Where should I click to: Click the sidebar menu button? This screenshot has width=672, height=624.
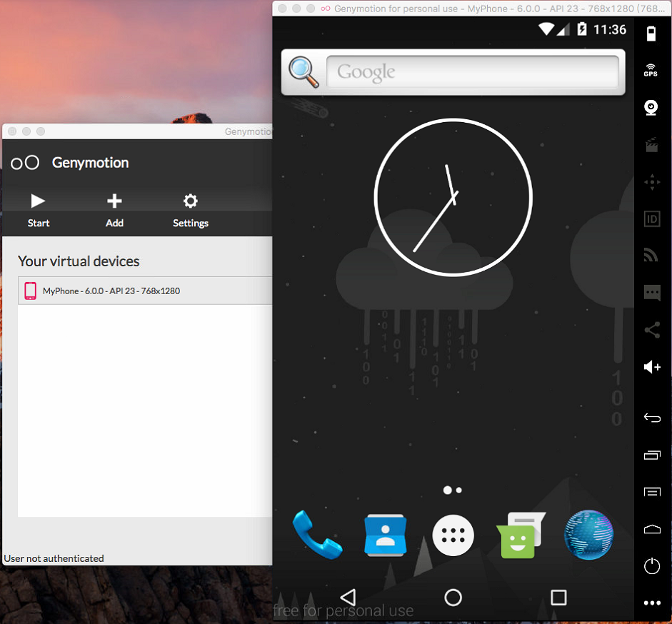coord(652,492)
